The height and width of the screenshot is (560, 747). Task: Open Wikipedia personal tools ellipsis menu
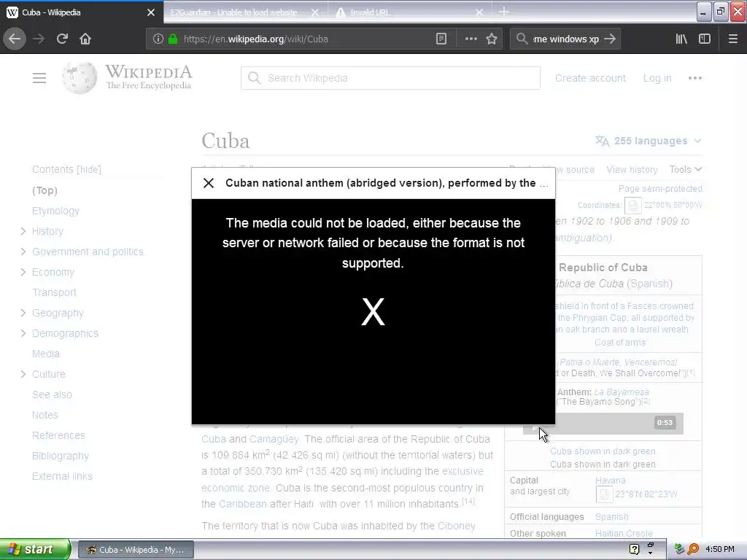pos(695,78)
